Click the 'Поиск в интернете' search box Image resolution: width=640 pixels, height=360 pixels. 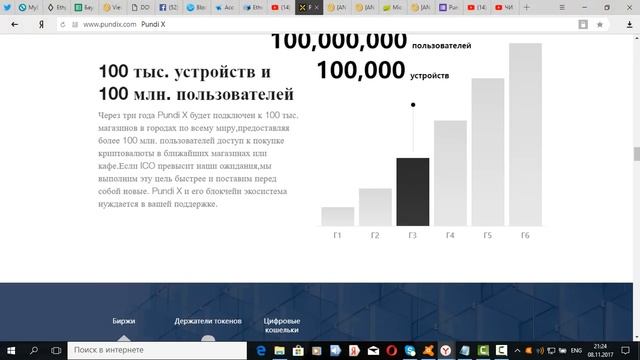coord(157,350)
